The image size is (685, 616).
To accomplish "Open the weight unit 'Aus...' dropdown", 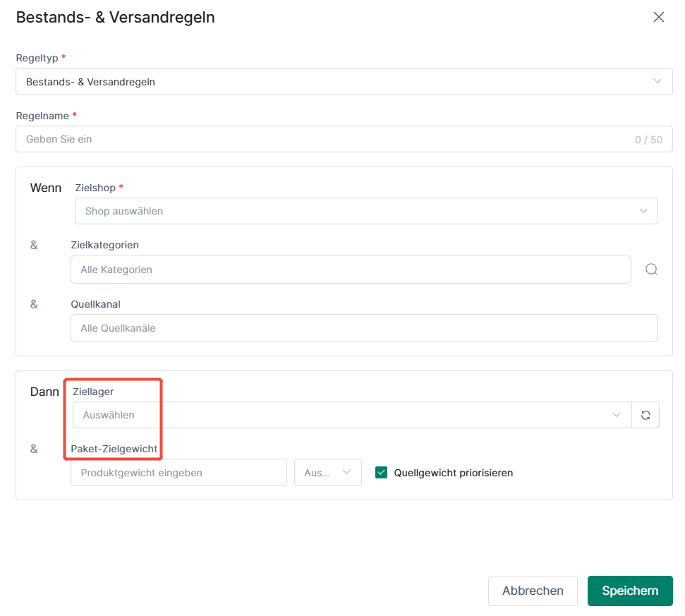I will tap(327, 472).
